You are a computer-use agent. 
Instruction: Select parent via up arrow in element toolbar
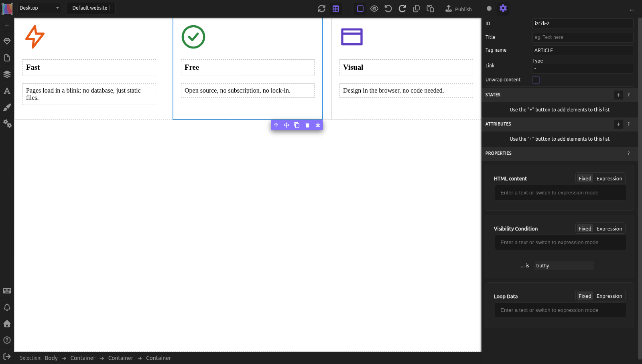click(276, 125)
